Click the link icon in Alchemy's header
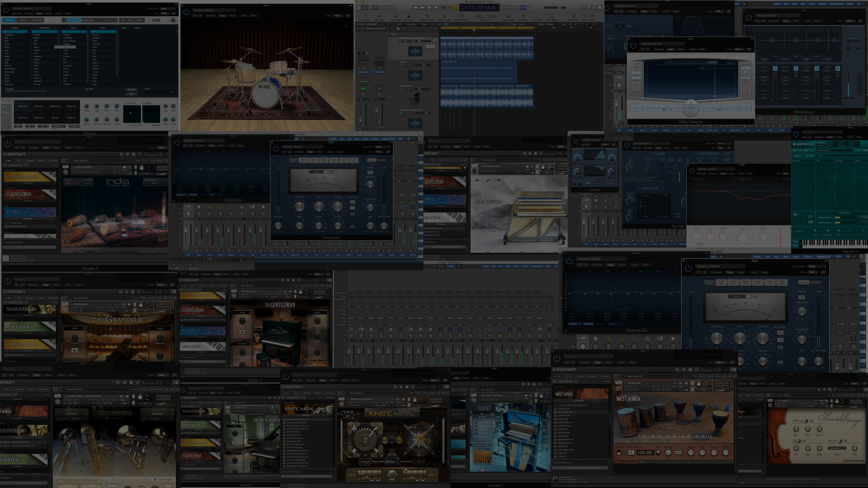The height and width of the screenshot is (488, 868). (174, 14)
